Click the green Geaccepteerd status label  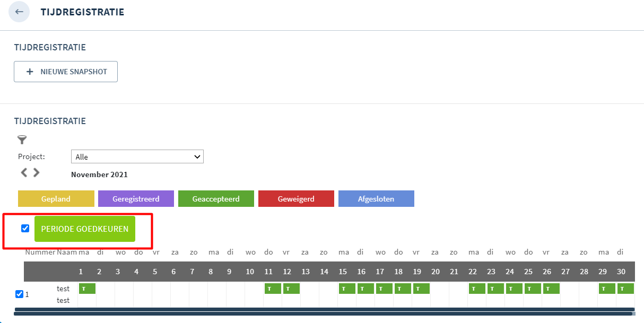(x=216, y=199)
